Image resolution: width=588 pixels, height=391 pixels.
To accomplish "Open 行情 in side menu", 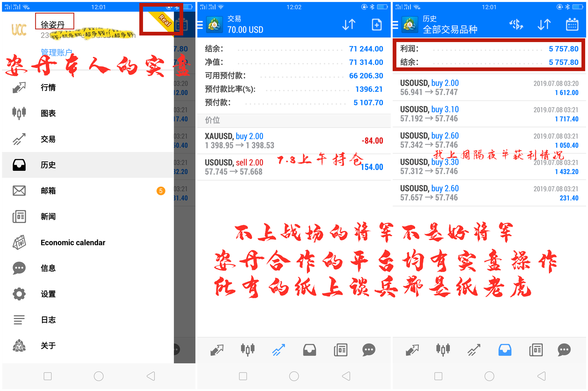I will 48,87.
